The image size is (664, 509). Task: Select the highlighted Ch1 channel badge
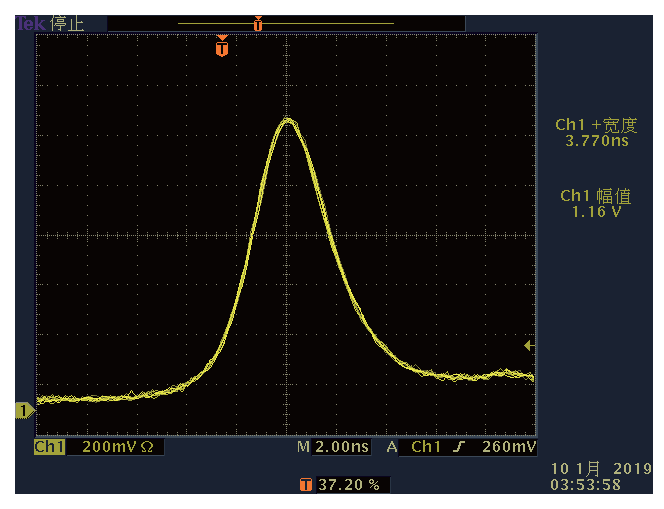click(49, 447)
